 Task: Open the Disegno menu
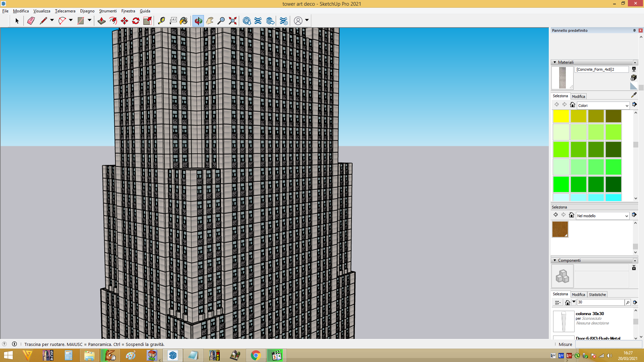[87, 11]
